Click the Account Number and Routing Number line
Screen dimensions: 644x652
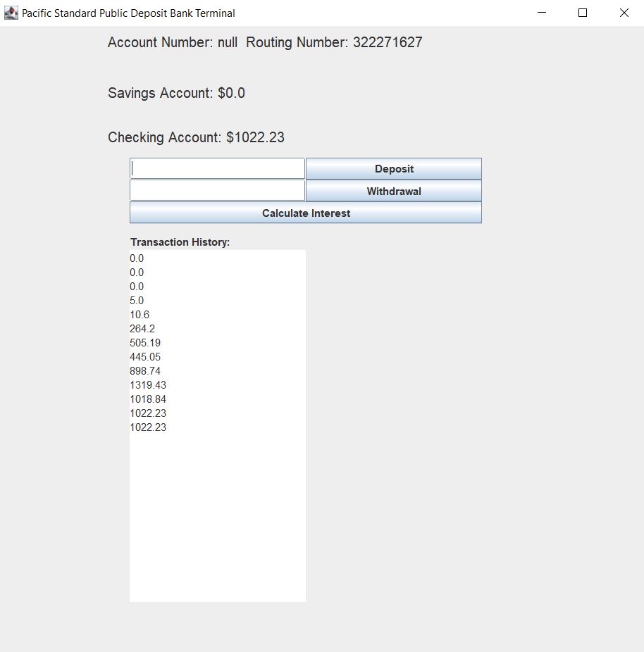tap(265, 42)
